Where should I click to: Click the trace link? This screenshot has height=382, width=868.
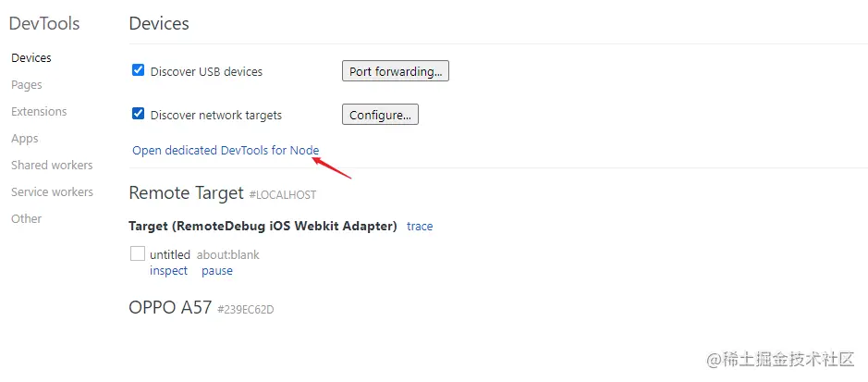click(x=420, y=226)
